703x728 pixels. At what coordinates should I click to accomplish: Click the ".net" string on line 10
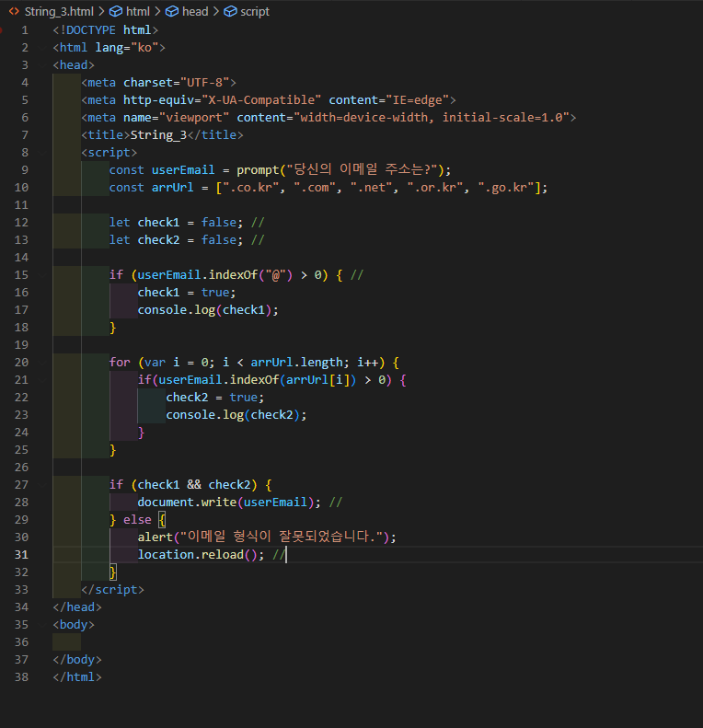pos(372,188)
